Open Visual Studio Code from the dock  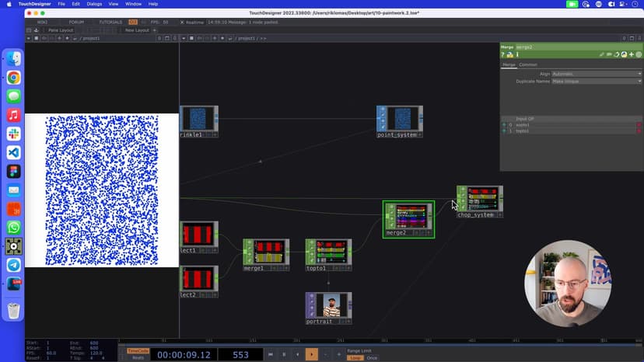tap(13, 152)
